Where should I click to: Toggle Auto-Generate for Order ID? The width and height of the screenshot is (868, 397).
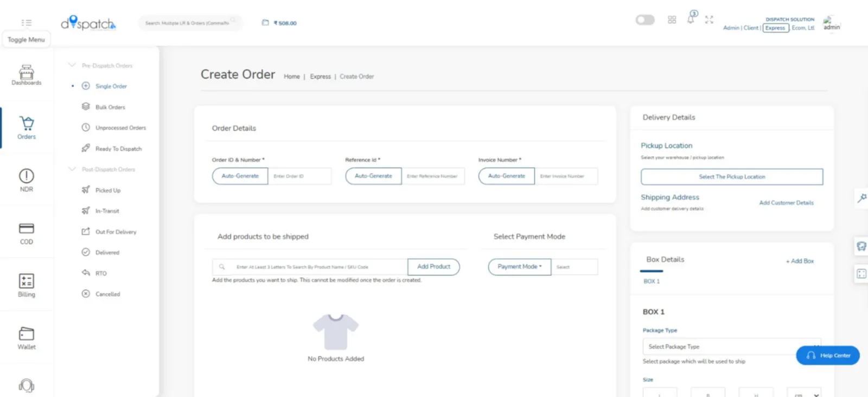click(240, 176)
